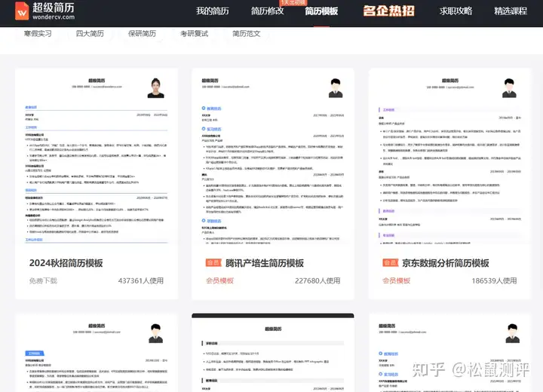Select the 四大简历 category tab
The width and height of the screenshot is (543, 392).
tap(90, 34)
